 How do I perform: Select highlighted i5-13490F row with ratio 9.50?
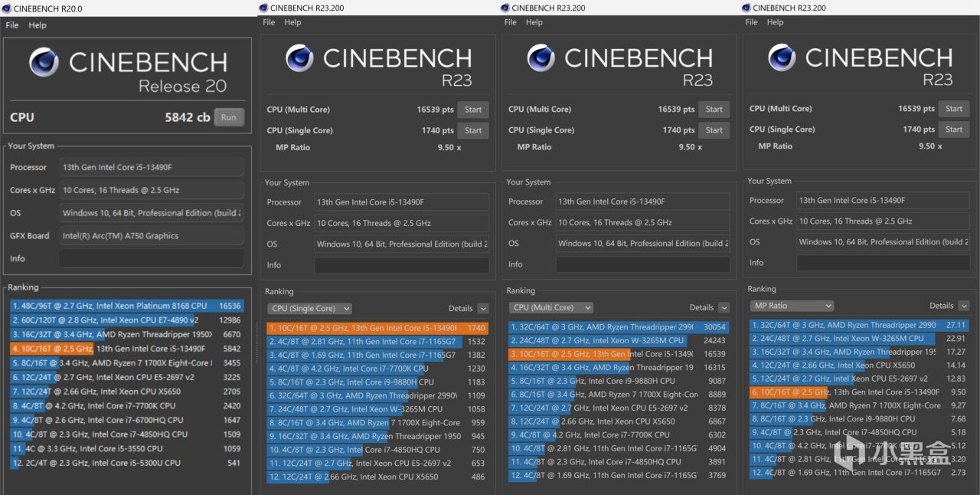(860, 392)
